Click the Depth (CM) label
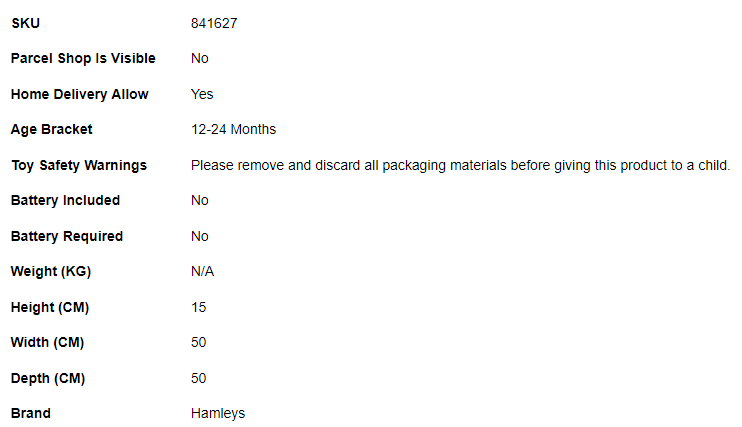This screenshot has width=742, height=427. [x=48, y=378]
